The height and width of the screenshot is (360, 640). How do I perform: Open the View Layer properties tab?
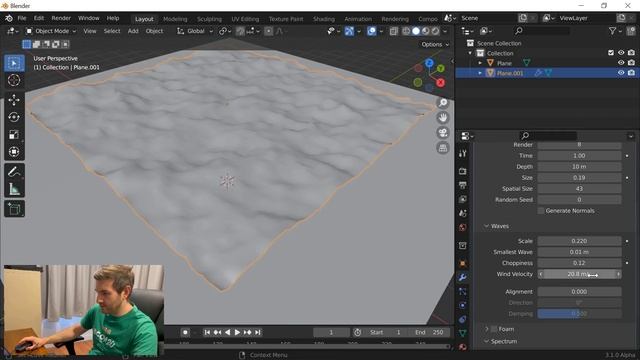462,199
